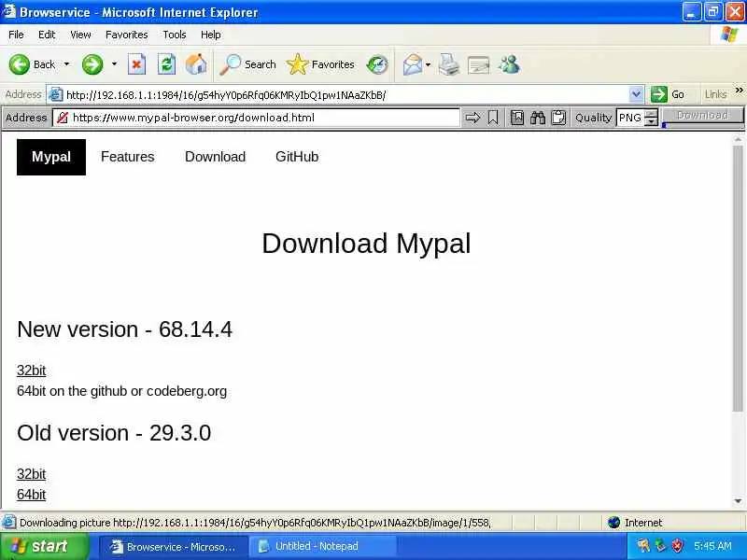Screen dimensions: 747x560
Task: Open the Favorites menu
Action: click(127, 35)
